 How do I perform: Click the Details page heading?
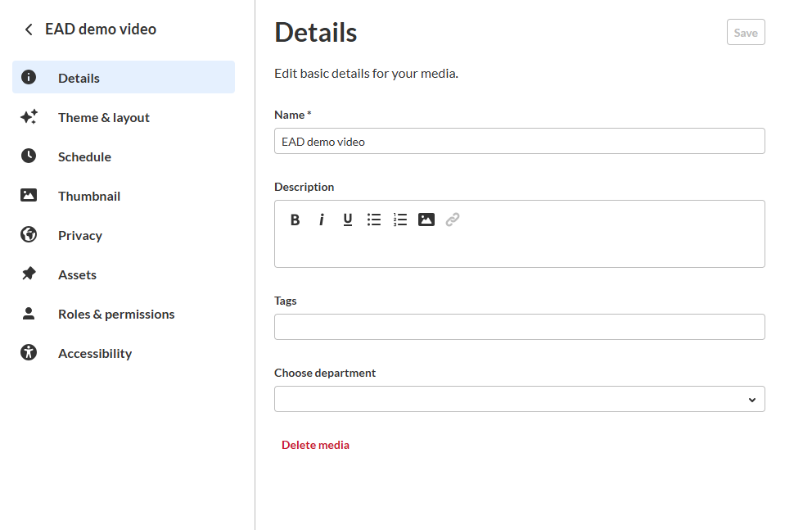point(315,32)
